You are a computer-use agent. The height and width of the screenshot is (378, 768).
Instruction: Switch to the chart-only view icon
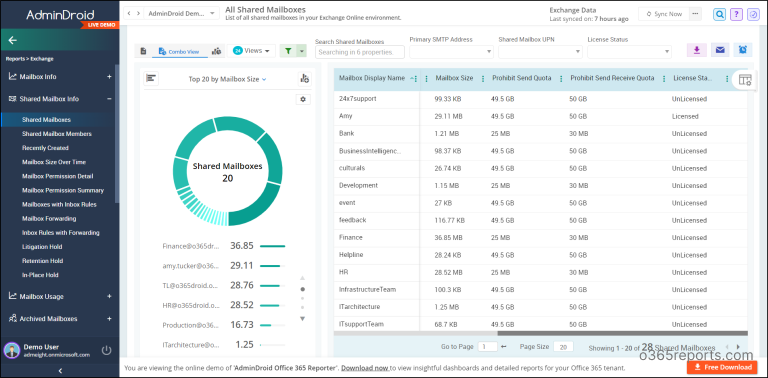216,51
